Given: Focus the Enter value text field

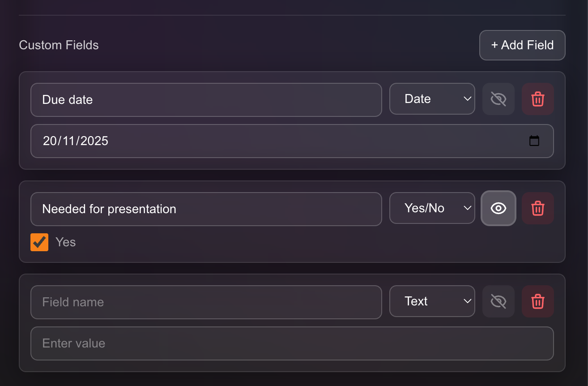Looking at the screenshot, I should click(292, 343).
